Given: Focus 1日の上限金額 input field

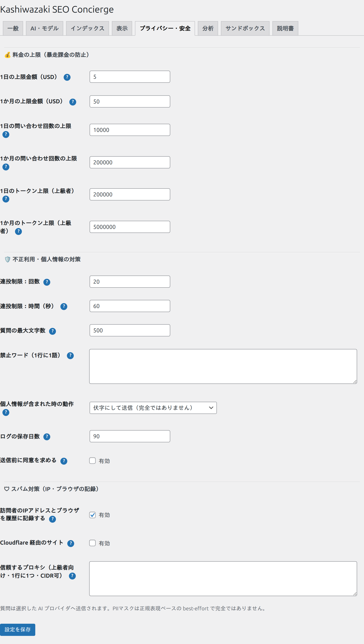Looking at the screenshot, I should click(x=130, y=77).
